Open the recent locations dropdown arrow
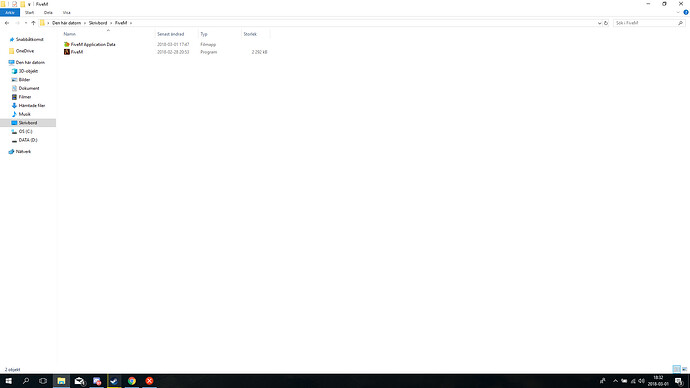The height and width of the screenshot is (388, 690). pos(26,23)
